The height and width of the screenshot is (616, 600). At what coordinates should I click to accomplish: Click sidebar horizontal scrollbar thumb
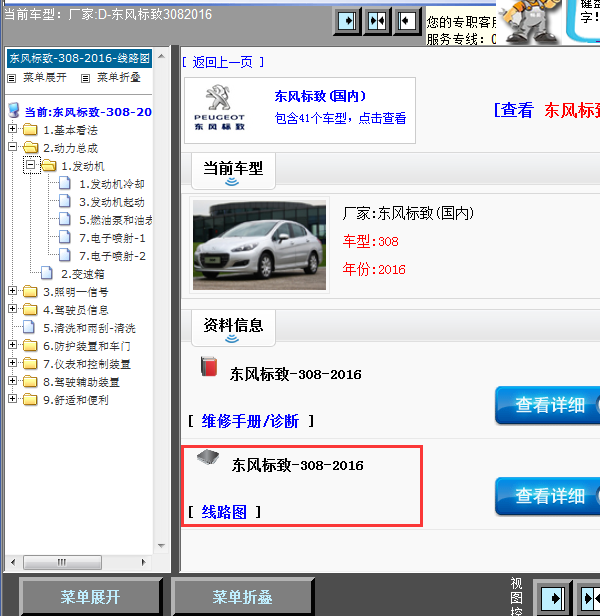(62, 562)
